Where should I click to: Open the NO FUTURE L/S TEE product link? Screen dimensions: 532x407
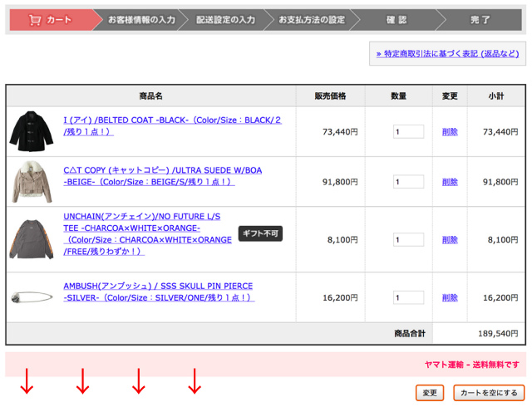point(148,234)
